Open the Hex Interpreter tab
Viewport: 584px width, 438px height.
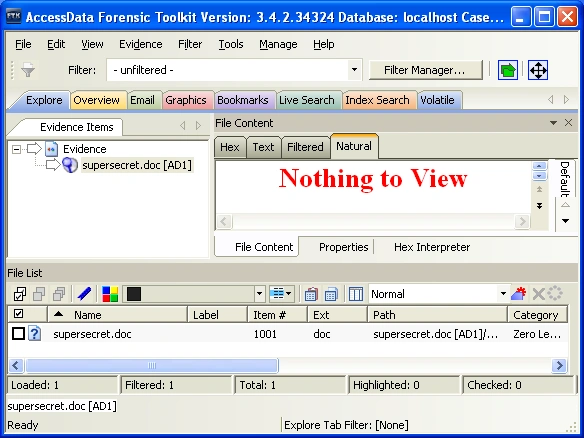(432, 247)
